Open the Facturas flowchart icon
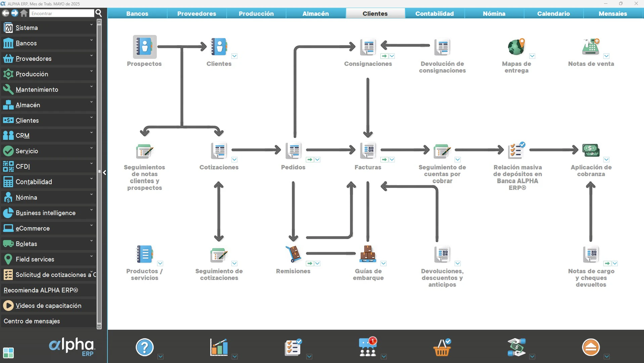The width and height of the screenshot is (644, 363). (368, 151)
